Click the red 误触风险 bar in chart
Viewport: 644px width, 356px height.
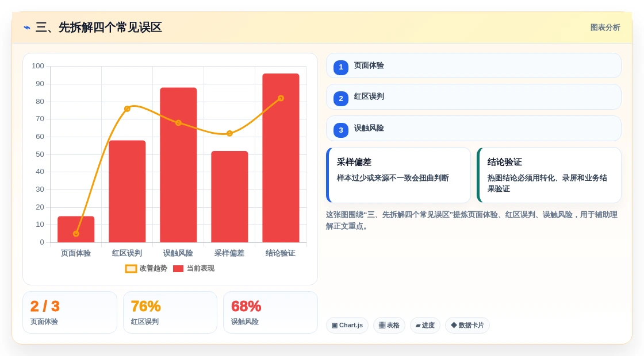[178, 165]
